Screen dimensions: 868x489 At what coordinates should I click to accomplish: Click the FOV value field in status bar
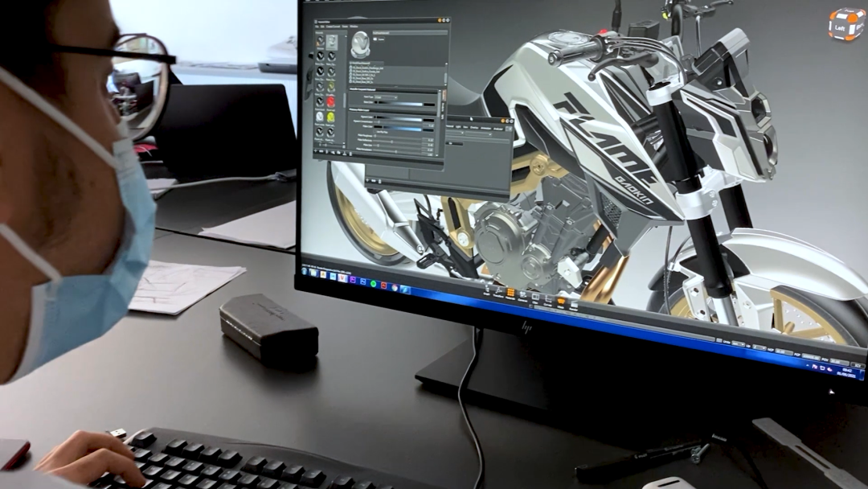838,362
